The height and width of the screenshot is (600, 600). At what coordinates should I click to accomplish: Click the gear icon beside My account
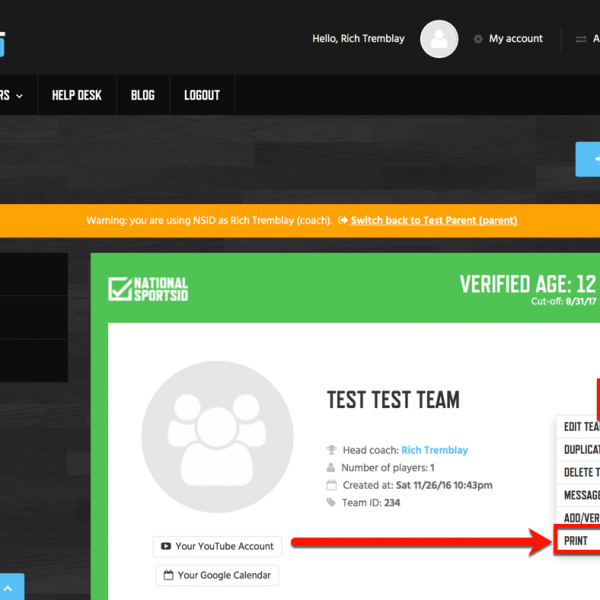(x=478, y=39)
